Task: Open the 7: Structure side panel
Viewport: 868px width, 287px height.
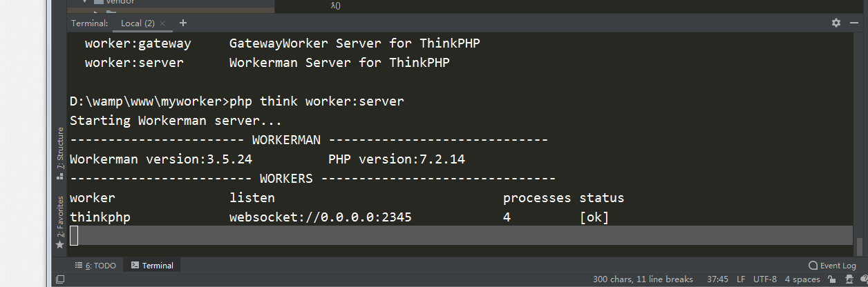Action: click(x=60, y=153)
